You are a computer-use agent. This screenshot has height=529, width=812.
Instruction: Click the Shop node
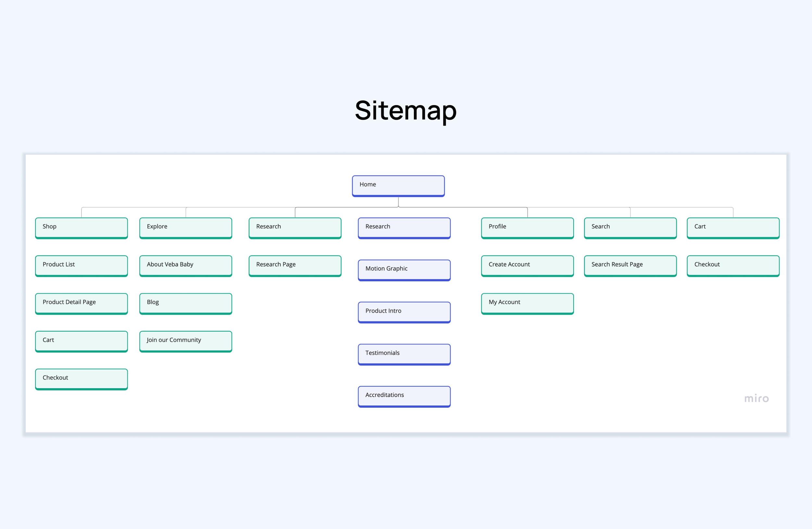82,228
